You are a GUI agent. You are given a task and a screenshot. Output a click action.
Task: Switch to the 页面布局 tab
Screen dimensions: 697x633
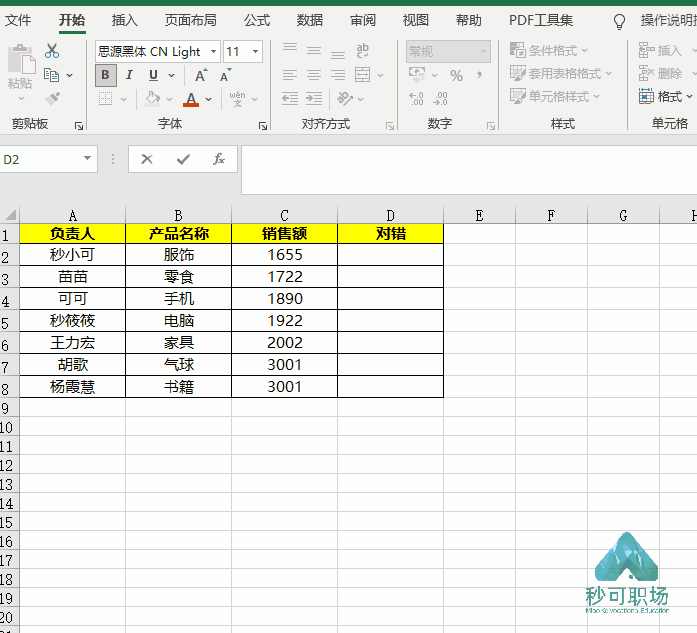pyautogui.click(x=191, y=20)
